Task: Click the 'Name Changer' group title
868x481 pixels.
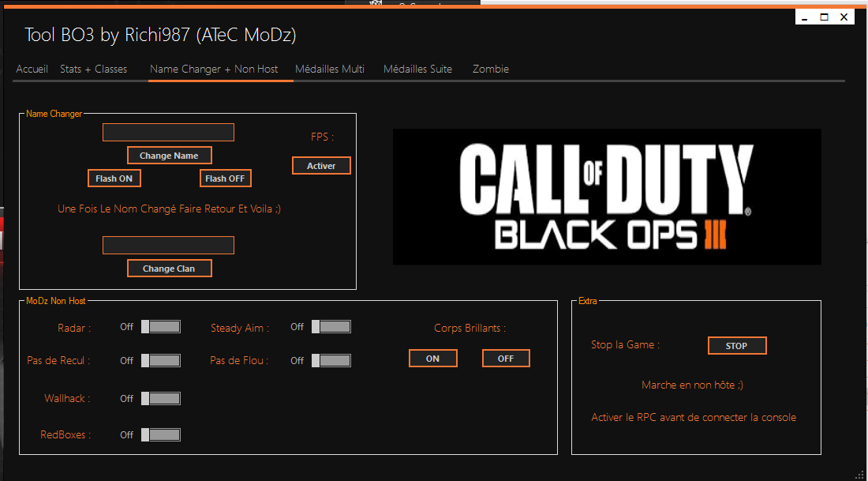Action: 54,114
